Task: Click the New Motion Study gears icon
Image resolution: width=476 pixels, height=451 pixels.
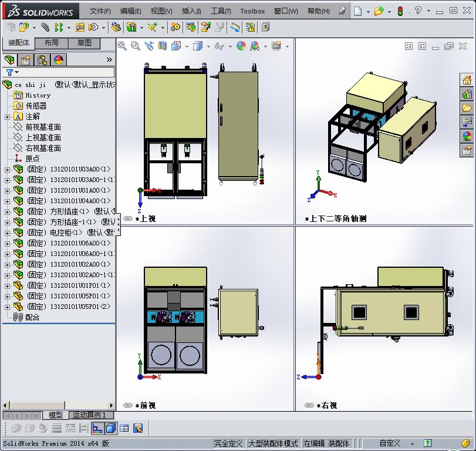Action: coord(175,28)
